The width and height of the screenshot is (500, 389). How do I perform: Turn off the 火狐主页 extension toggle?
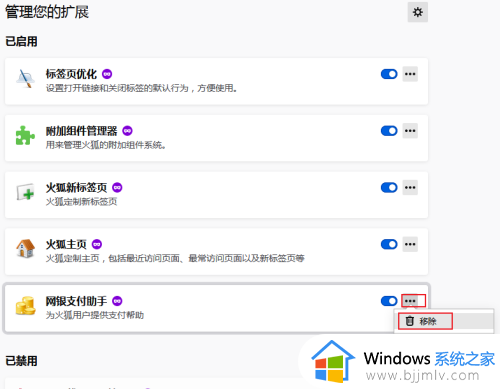tap(389, 244)
